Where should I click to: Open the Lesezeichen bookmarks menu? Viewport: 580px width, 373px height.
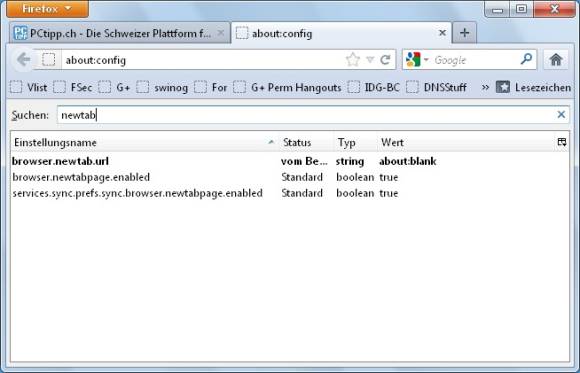[x=533, y=88]
